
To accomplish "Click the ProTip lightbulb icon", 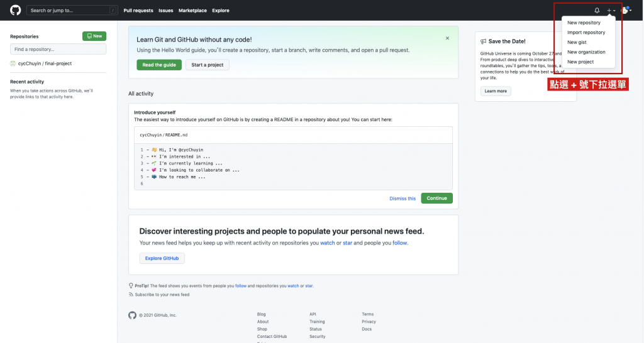I will 131,286.
